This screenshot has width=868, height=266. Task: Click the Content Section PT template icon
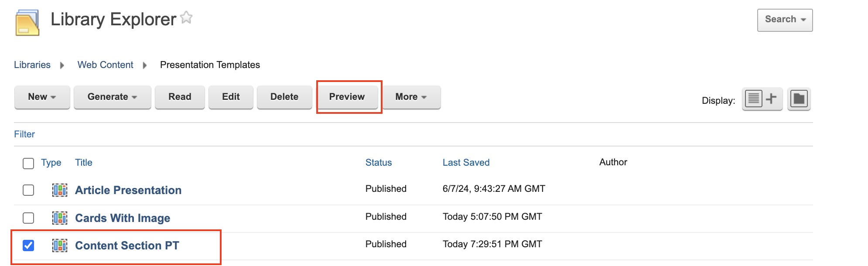point(60,246)
